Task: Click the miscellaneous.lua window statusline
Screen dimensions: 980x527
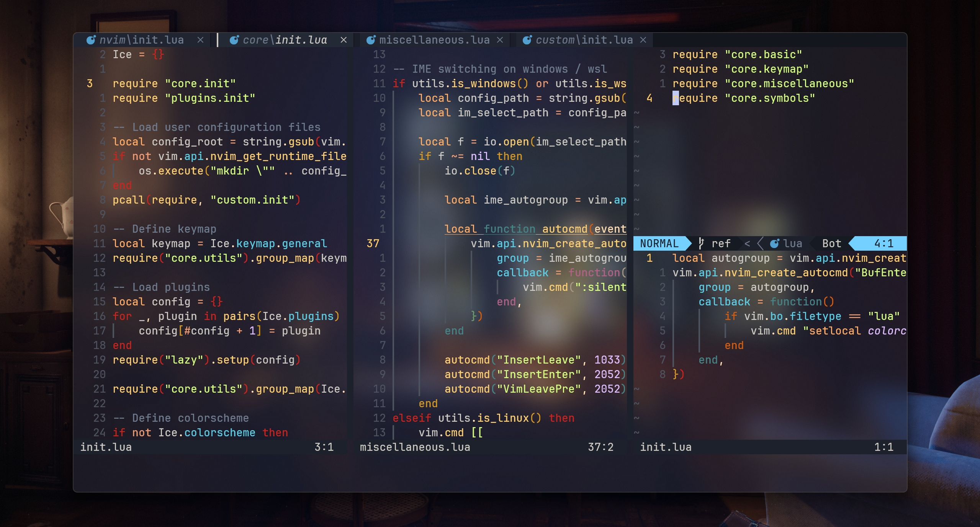Action: (x=415, y=447)
